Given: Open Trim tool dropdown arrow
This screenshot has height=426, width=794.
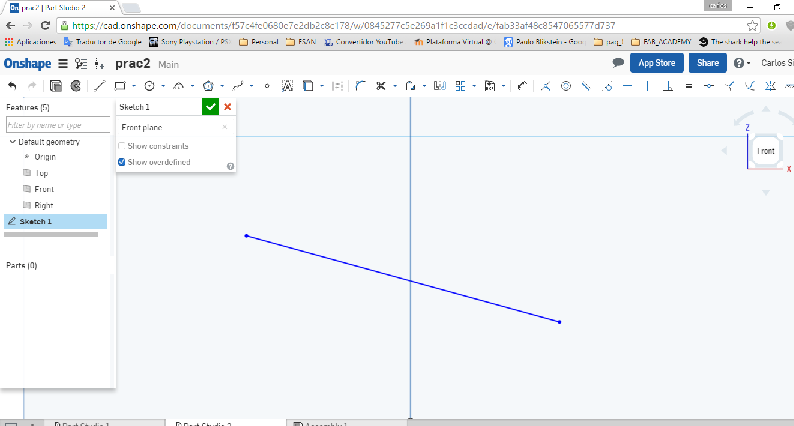Looking at the screenshot, I should [x=395, y=86].
